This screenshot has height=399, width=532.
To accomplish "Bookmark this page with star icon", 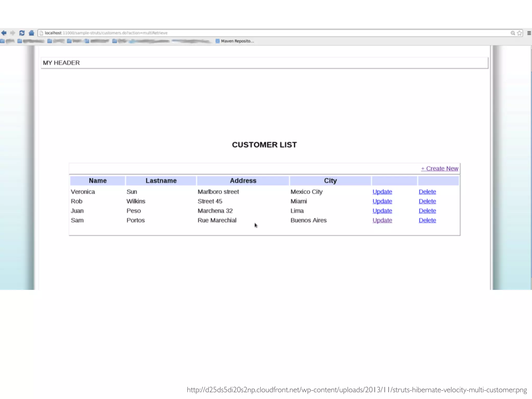I will (519, 33).
